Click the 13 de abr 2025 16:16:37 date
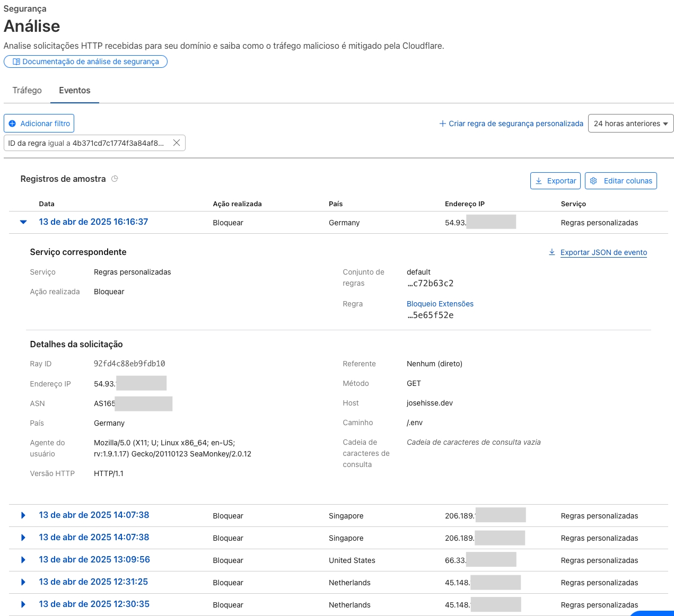Screen dimensions: 674x616 click(x=93, y=222)
